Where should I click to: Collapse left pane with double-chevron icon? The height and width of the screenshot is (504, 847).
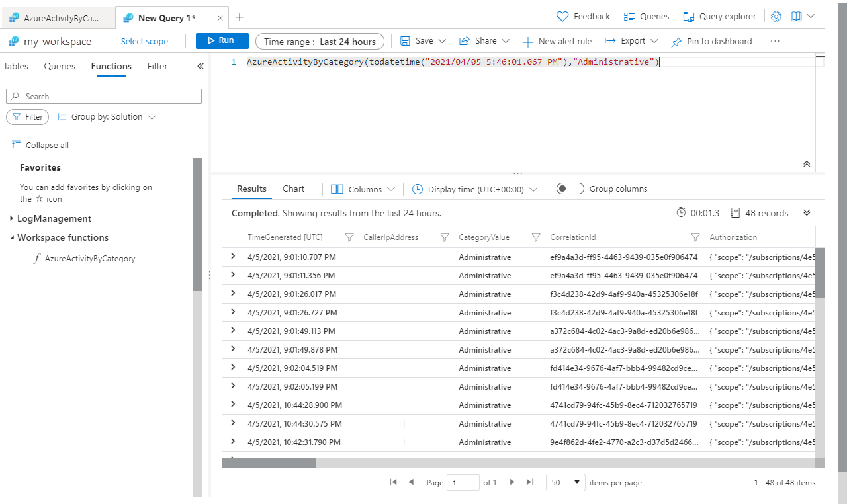201,66
